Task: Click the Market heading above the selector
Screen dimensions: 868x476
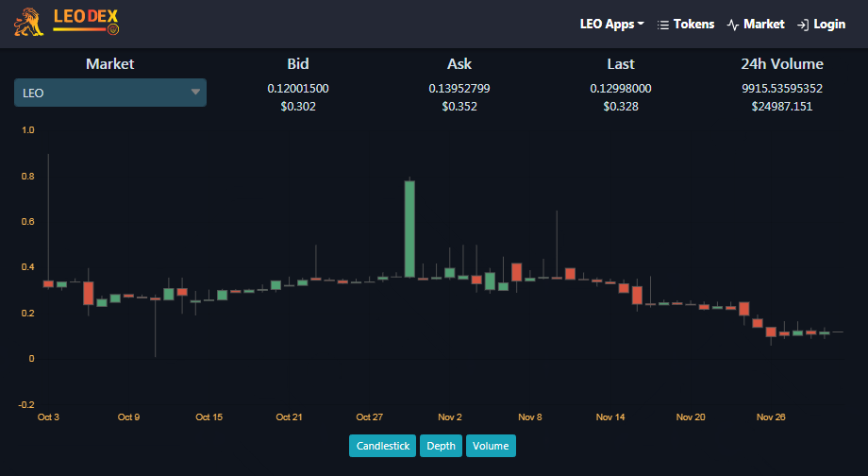Action: (110, 63)
